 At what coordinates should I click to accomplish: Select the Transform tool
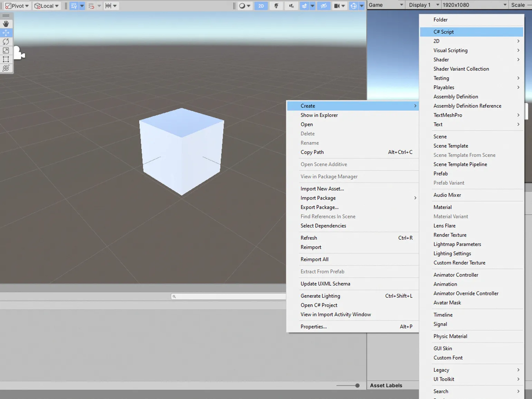6,68
